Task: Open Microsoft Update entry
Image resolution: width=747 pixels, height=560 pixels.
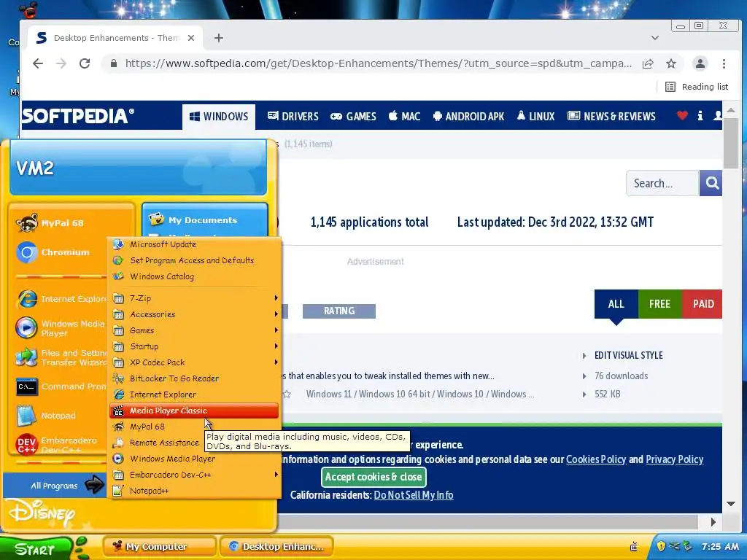Action: click(194, 244)
